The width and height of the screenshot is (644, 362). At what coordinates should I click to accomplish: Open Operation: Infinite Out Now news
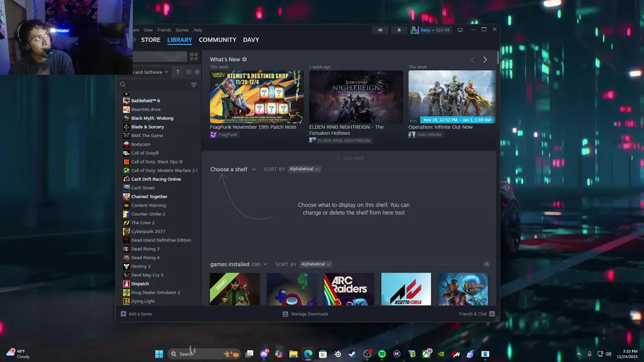[452, 97]
